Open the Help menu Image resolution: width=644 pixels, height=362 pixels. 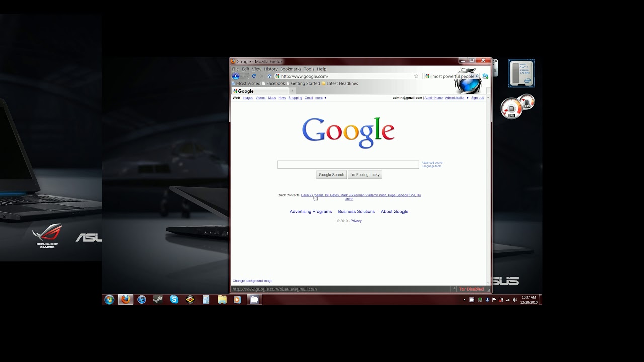tap(321, 69)
